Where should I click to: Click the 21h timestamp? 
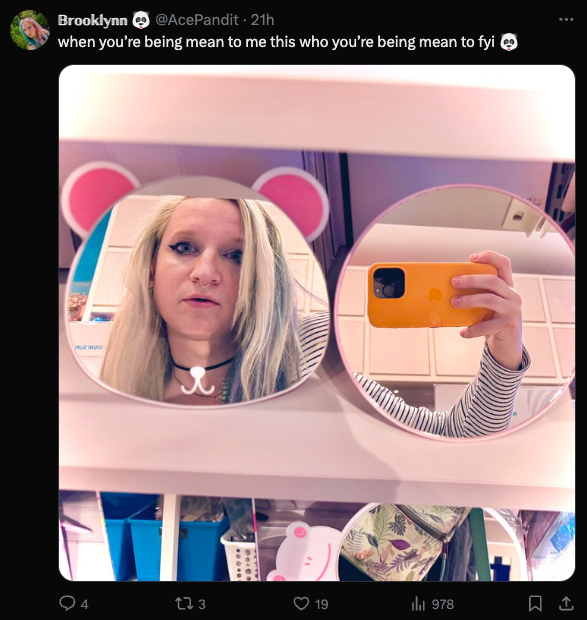[x=262, y=20]
